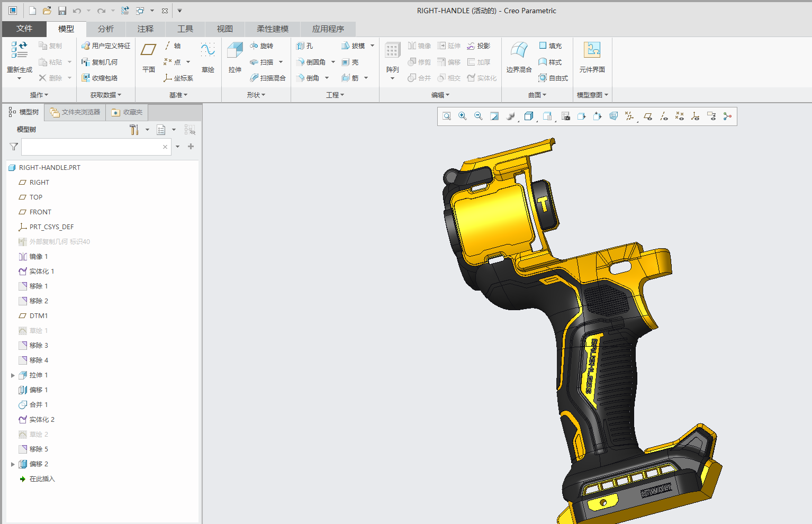
Task: Toggle coordinate system display on or off
Action: 695,116
